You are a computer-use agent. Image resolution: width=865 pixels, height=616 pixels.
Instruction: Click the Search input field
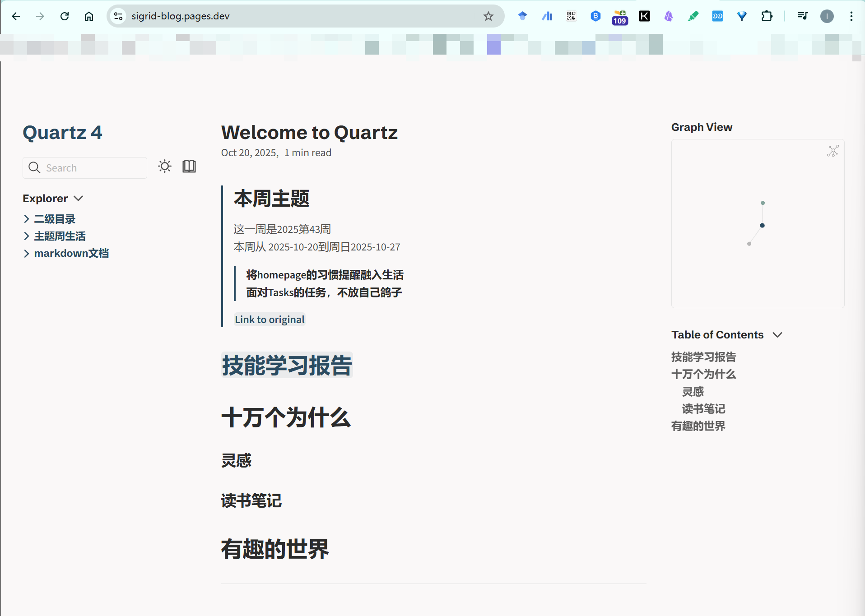[x=90, y=168]
